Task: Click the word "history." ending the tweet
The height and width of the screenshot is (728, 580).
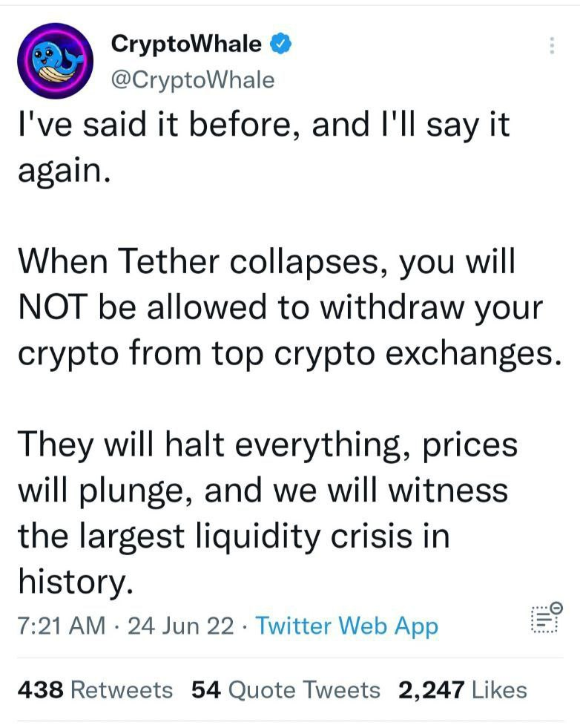Action: [75, 581]
